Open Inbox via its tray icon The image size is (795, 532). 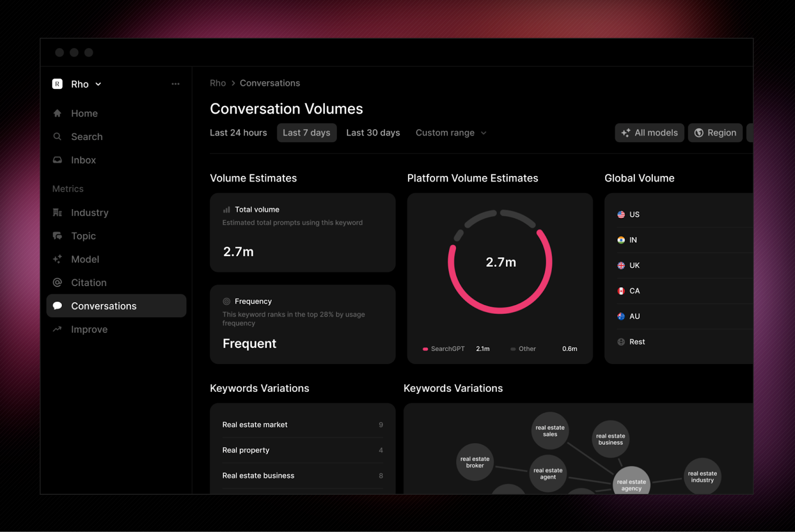point(58,160)
